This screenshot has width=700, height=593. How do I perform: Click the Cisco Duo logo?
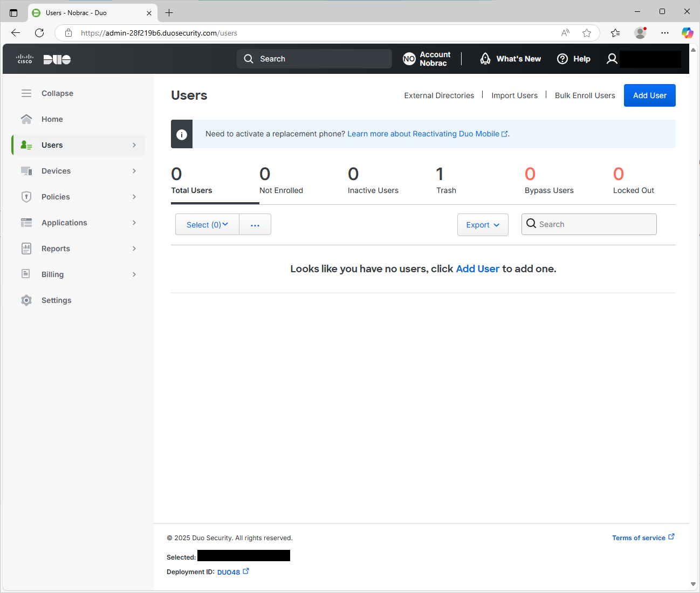point(44,59)
